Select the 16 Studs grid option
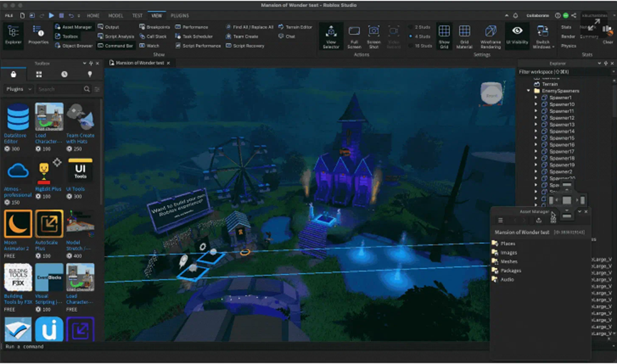 click(420, 46)
